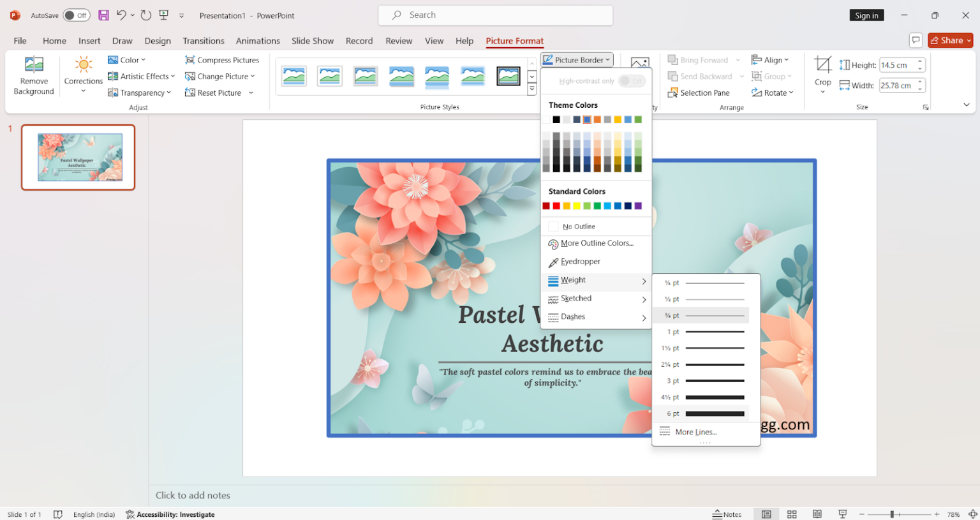Choose More Outline Colors option
The image size is (980, 520).
pos(597,243)
